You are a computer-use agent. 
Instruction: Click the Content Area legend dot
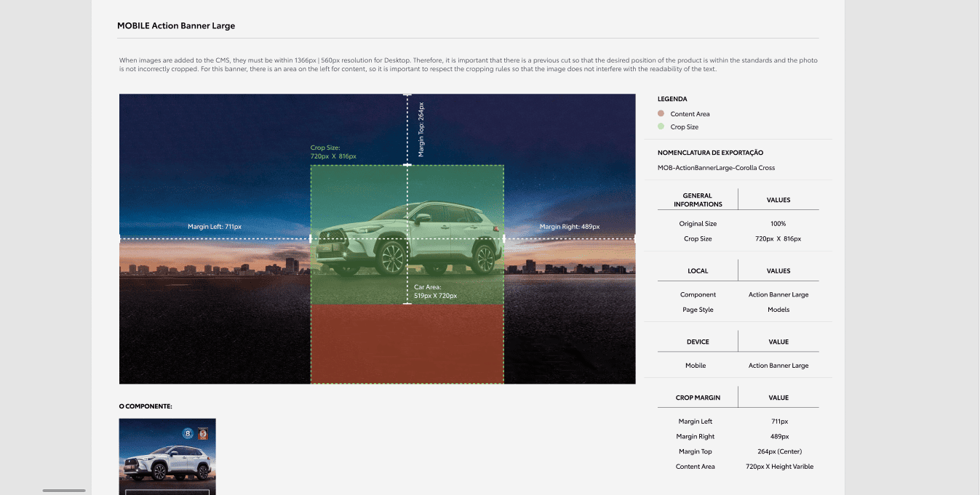pyautogui.click(x=661, y=113)
